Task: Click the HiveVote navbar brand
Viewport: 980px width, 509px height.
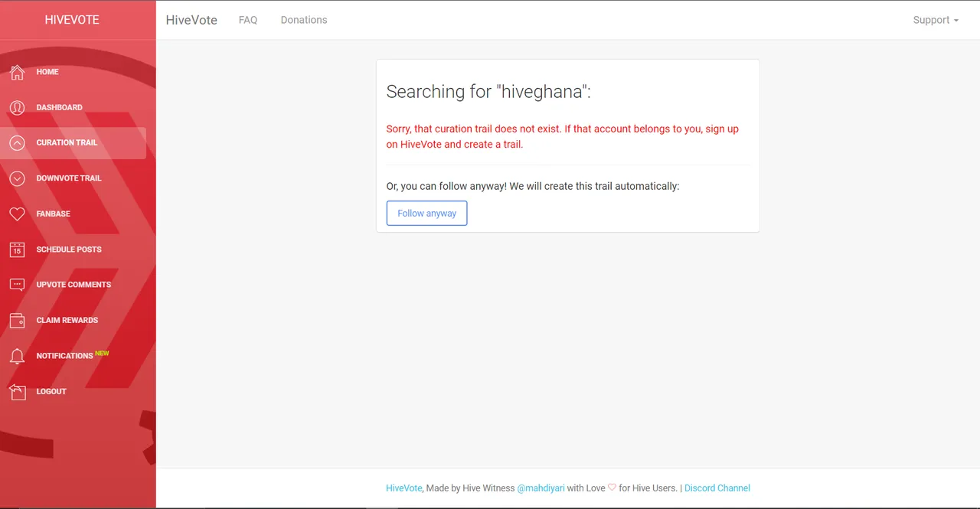Action: [191, 20]
